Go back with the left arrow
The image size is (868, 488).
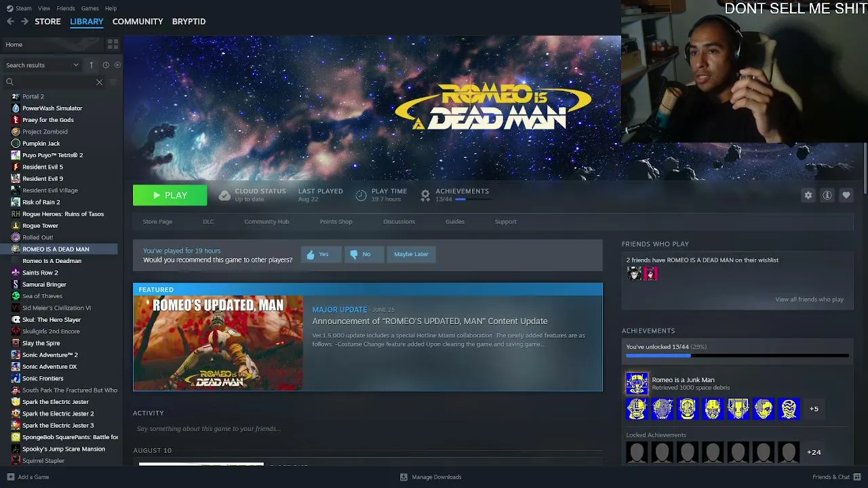pos(10,22)
